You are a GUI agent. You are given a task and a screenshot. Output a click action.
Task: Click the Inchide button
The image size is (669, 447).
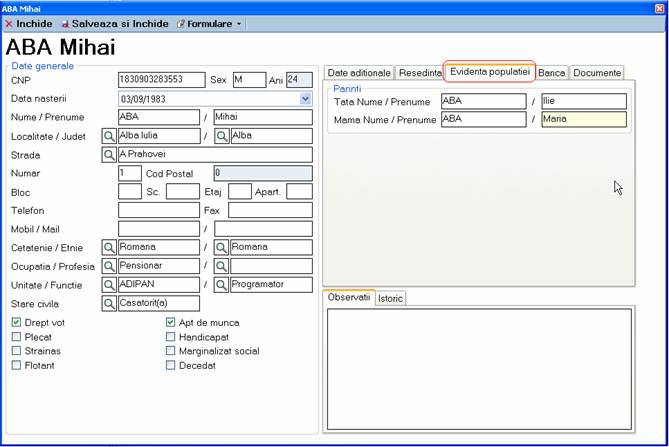click(x=28, y=23)
